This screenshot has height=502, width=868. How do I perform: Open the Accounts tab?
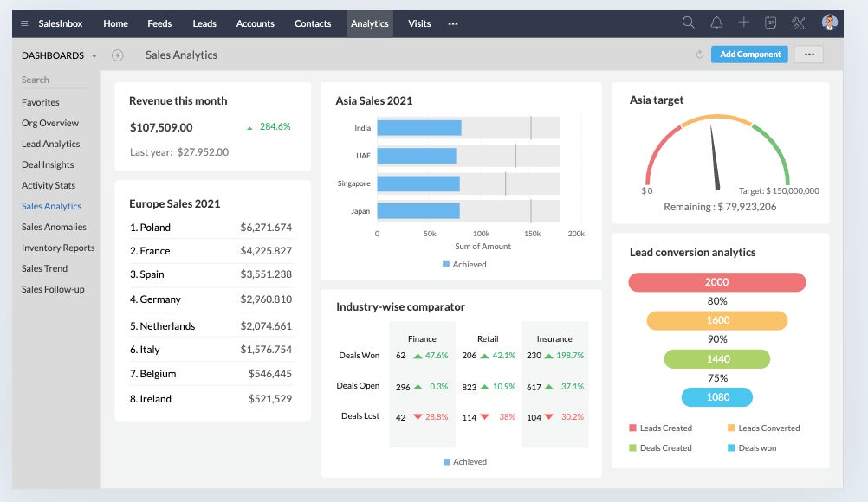(256, 23)
